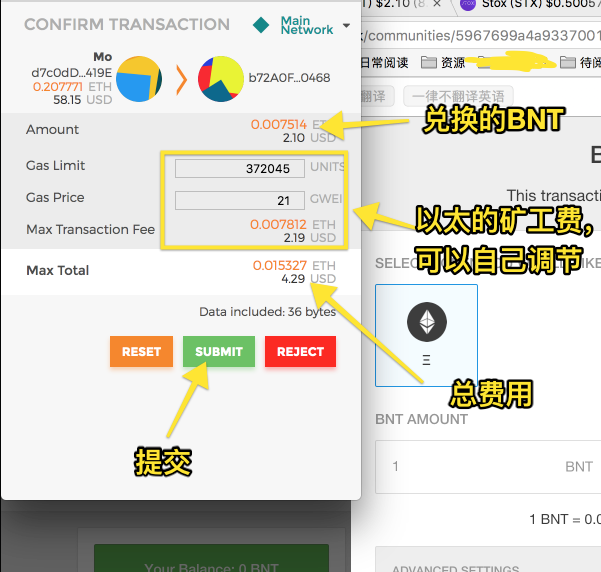Open the 日常阅读 bookmark folder

[384, 62]
